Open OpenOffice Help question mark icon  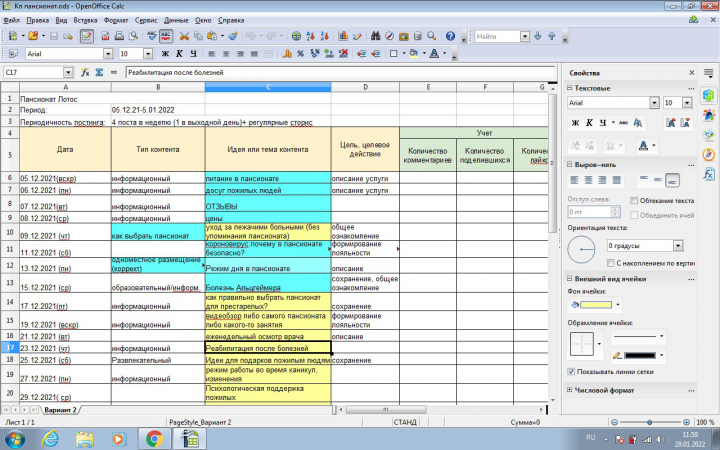tap(450, 36)
